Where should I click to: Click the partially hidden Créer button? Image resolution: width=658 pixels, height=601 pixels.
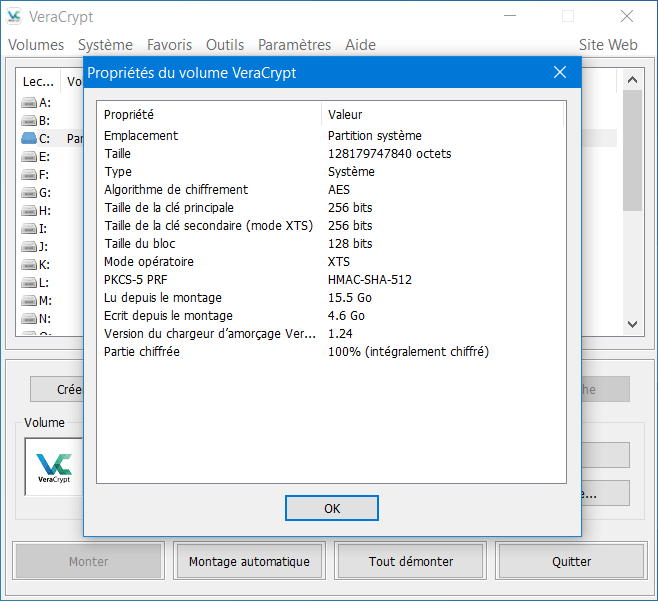click(57, 389)
